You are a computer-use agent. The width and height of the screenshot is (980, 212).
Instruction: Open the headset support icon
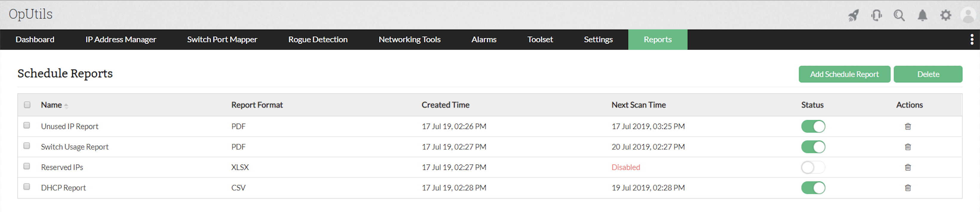pos(876,16)
